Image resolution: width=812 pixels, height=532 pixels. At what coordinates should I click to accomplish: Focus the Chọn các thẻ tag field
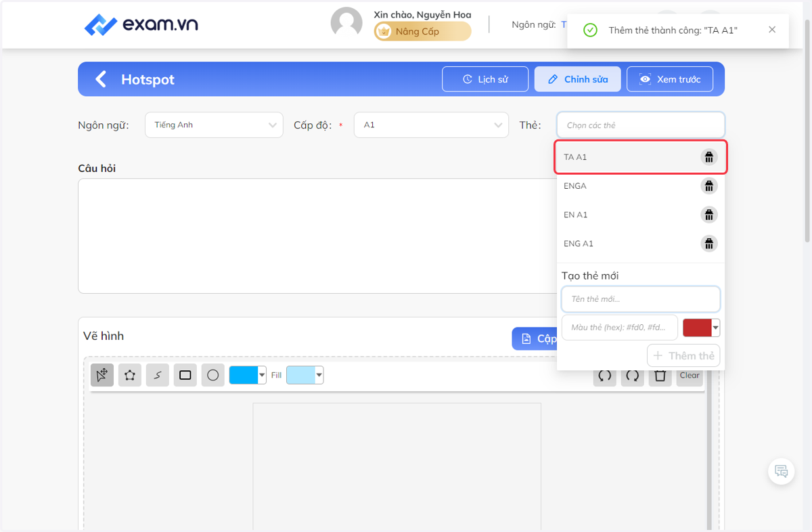[x=641, y=125]
